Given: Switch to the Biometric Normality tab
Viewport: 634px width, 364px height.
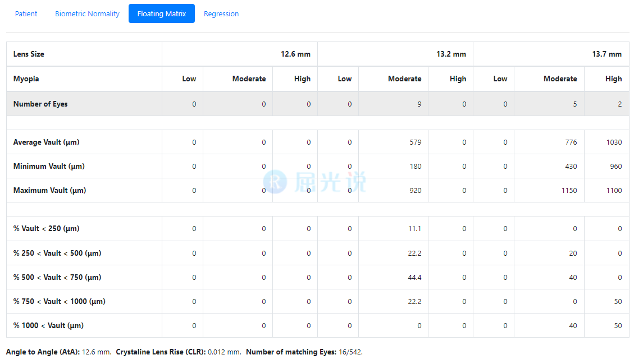Looking at the screenshot, I should (87, 13).
